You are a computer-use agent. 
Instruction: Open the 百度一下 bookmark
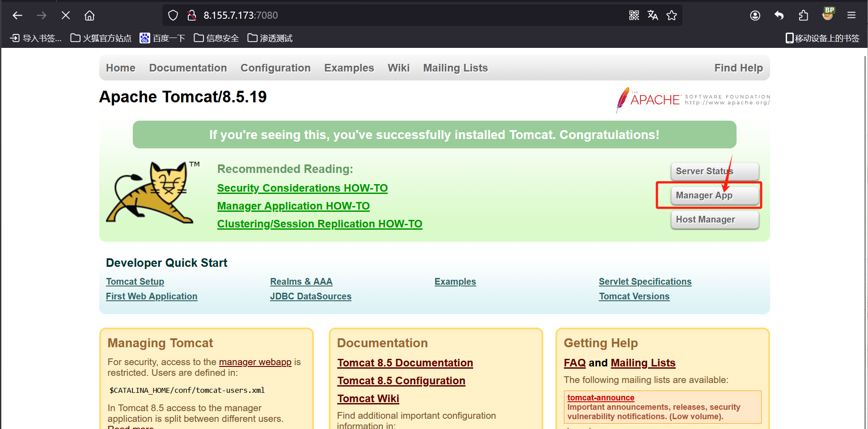click(x=162, y=38)
